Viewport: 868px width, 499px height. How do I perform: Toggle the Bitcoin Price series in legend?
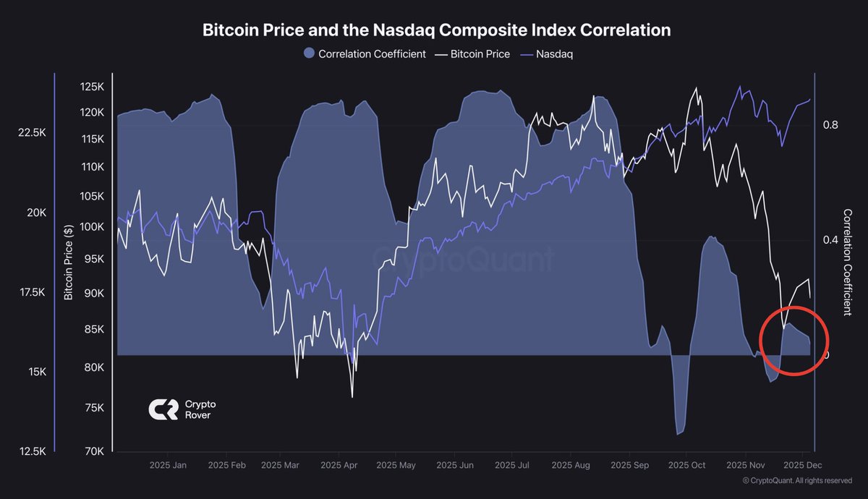480,54
